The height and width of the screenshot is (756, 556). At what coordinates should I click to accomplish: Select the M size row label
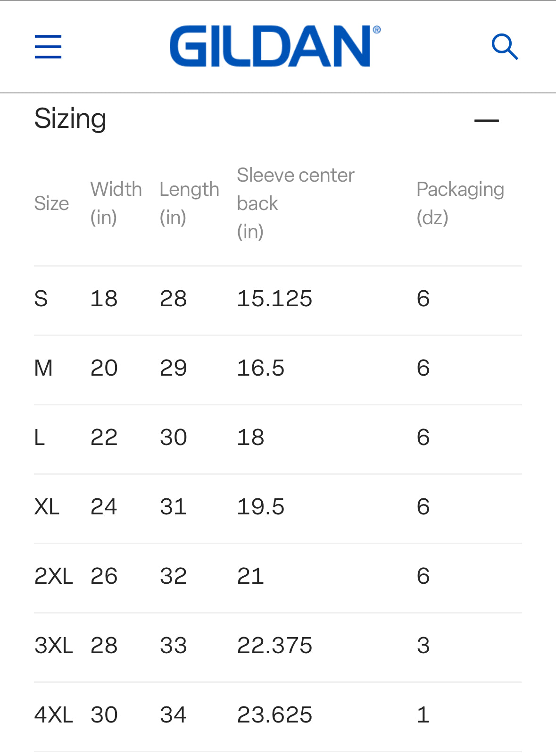tap(43, 368)
